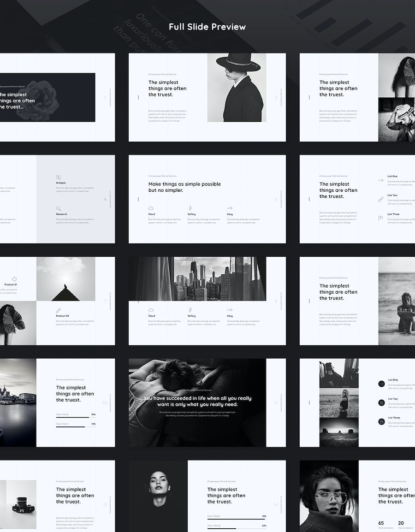The height and width of the screenshot is (532, 415).
Task: Select the man in black hat photo
Action: click(237, 88)
